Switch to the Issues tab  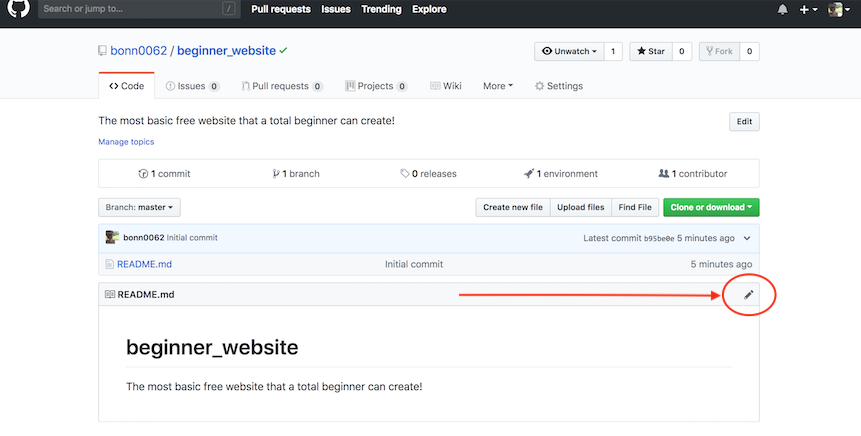[x=192, y=86]
